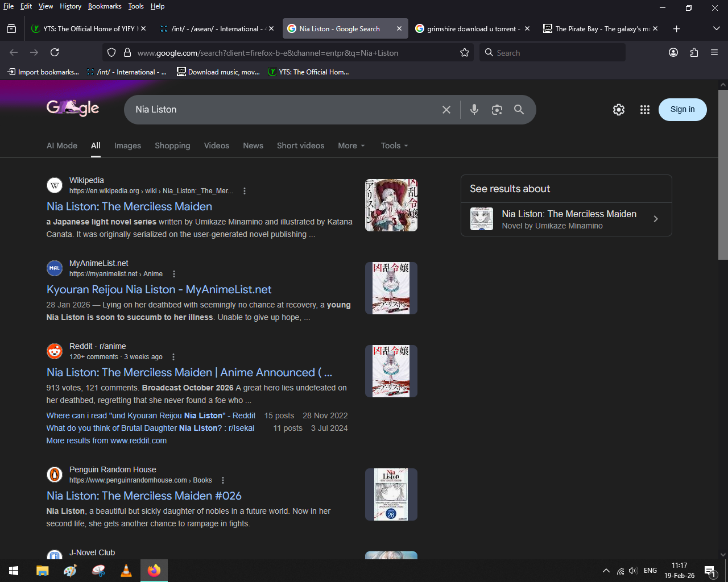Open the Windows Start menu
This screenshot has width=728, height=582.
pyautogui.click(x=14, y=571)
